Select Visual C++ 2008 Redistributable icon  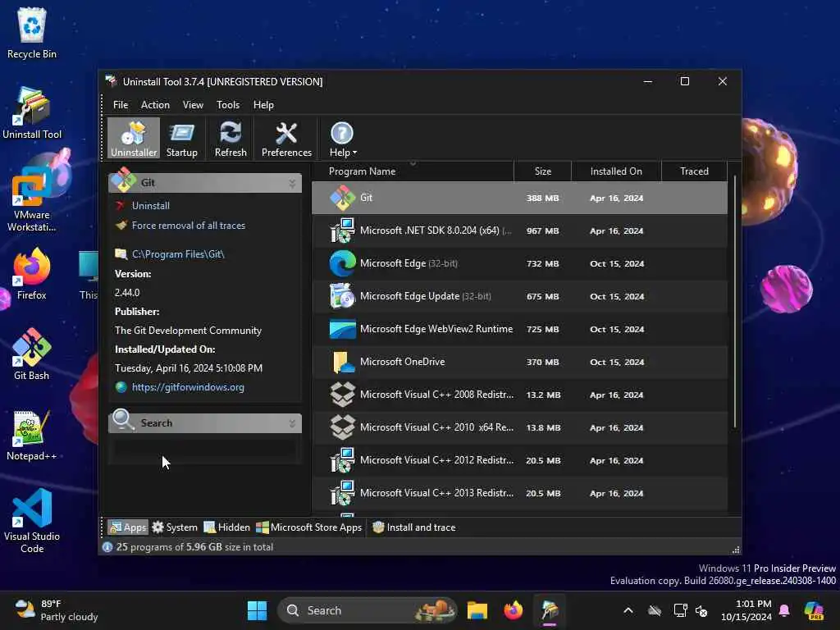click(342, 395)
